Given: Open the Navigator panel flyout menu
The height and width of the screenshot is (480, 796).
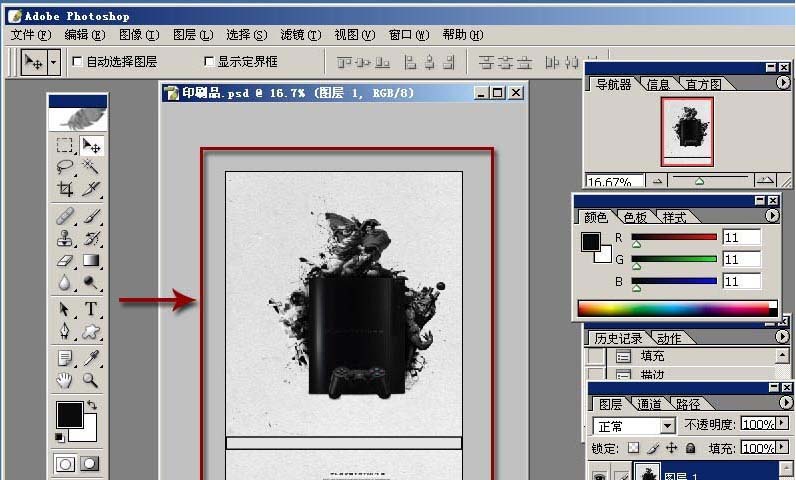Looking at the screenshot, I should pos(783,82).
